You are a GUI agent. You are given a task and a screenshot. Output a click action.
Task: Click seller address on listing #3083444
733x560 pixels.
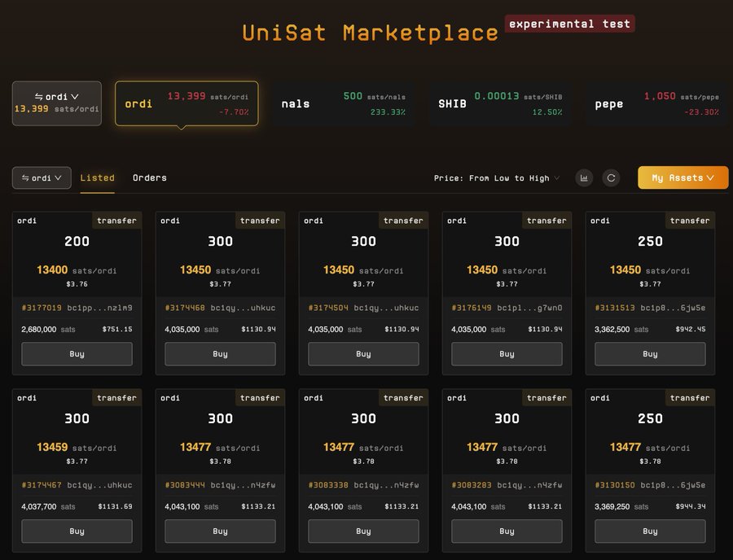243,485
